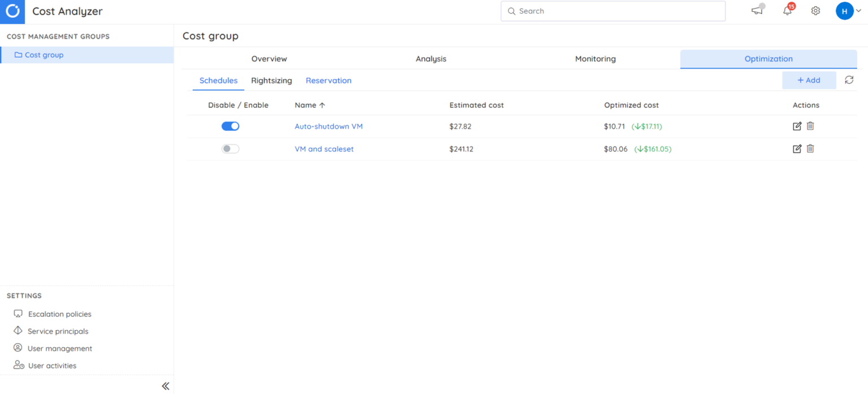This screenshot has height=394, width=868.
Task: Open the settings gear icon
Action: [815, 11]
